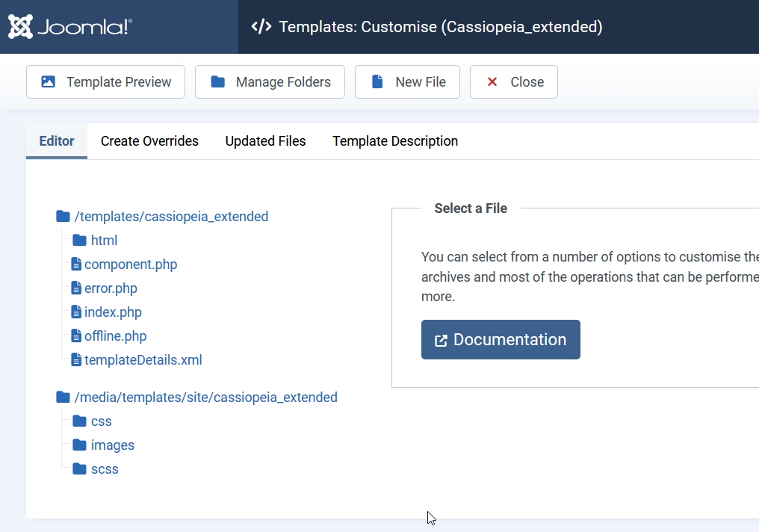Click the Manage Folders folder icon

(x=217, y=82)
